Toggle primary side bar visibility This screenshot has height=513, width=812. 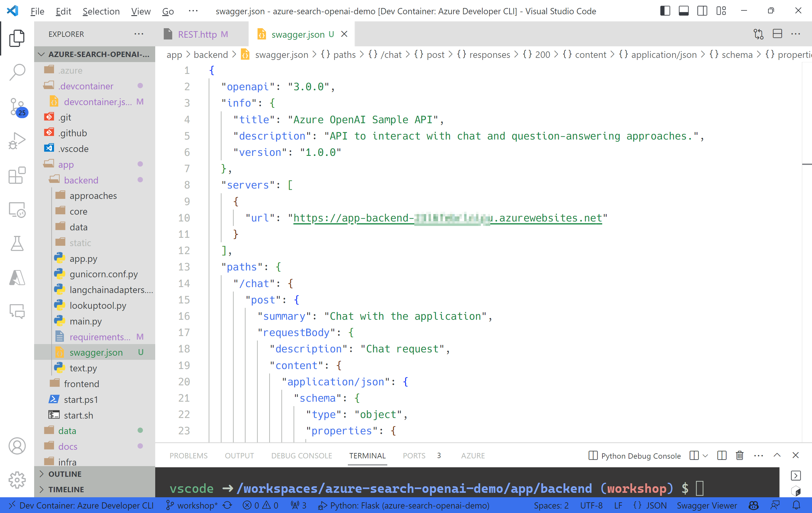coord(665,11)
